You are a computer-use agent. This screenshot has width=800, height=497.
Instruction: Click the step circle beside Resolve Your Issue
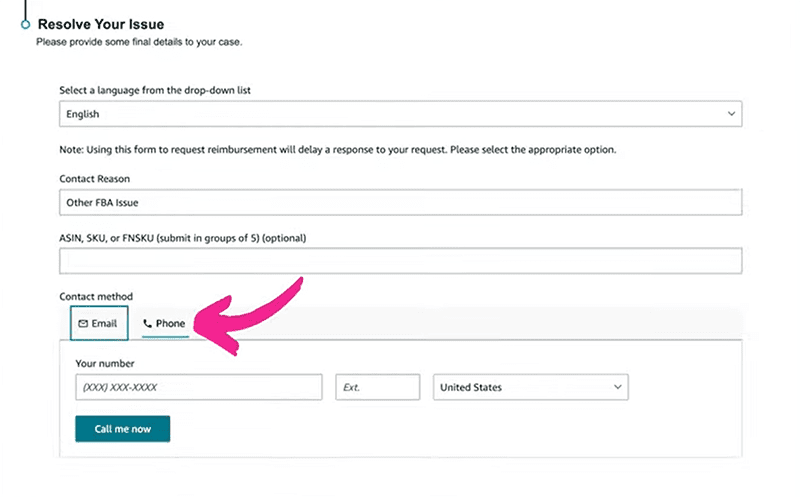click(x=26, y=24)
